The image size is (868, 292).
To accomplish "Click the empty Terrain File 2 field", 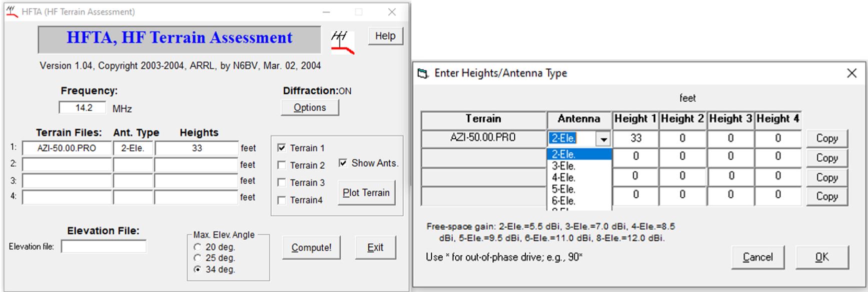I will (x=67, y=164).
